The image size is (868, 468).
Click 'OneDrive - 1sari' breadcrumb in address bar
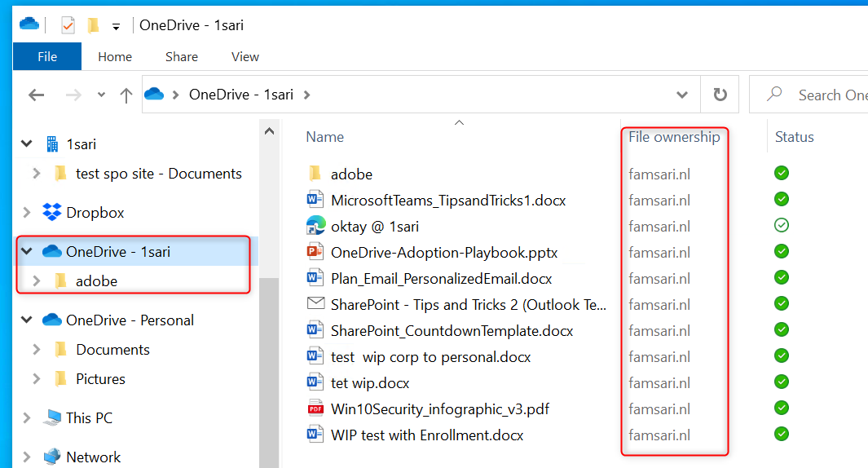coord(241,95)
